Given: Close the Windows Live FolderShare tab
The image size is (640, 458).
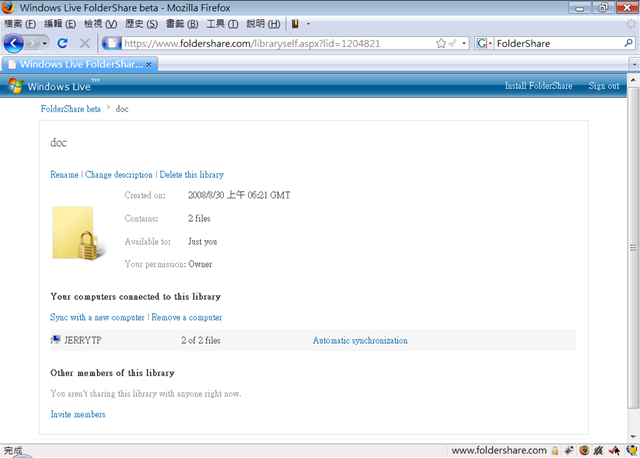Looking at the screenshot, I should click(x=149, y=64).
